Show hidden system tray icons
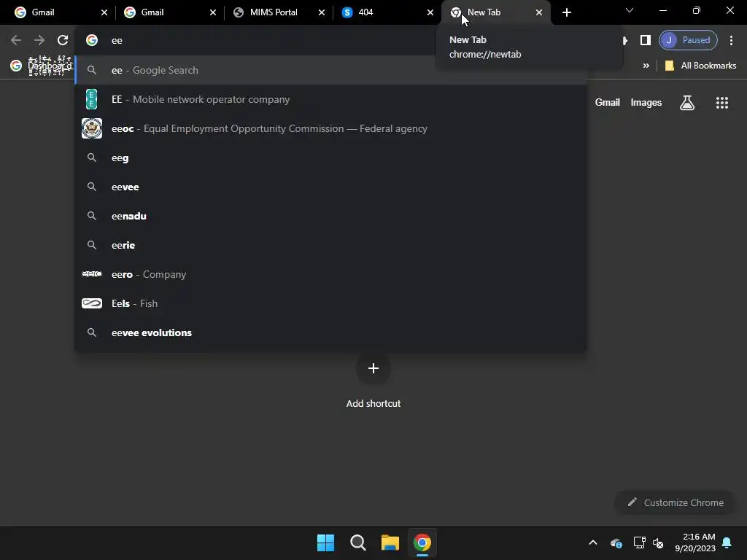The width and height of the screenshot is (747, 560). tap(593, 542)
